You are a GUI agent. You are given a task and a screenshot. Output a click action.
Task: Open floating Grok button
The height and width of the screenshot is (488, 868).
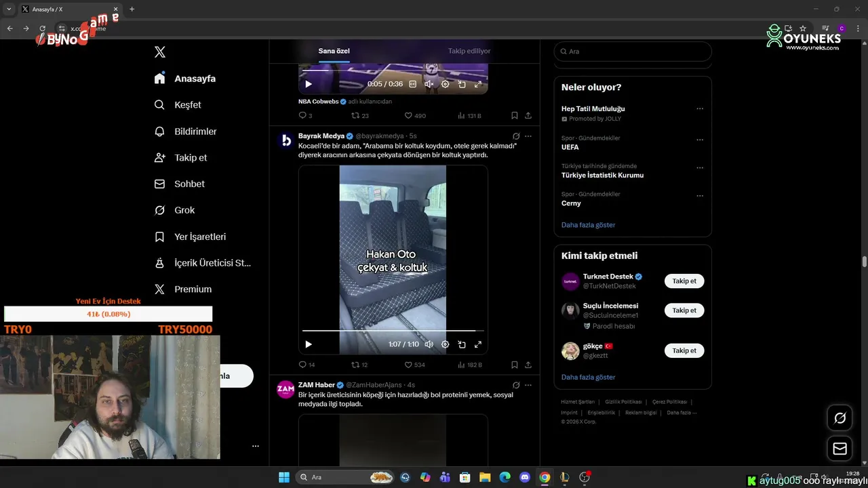click(x=840, y=418)
